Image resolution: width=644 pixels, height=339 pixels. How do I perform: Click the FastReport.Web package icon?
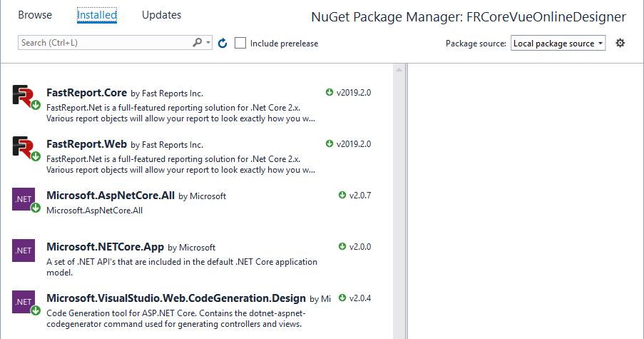point(24,147)
